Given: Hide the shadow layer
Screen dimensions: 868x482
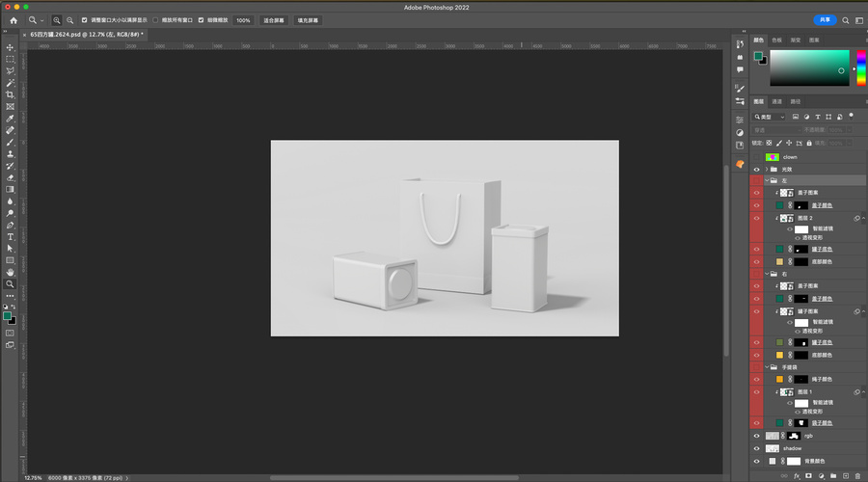Looking at the screenshot, I should [757, 449].
